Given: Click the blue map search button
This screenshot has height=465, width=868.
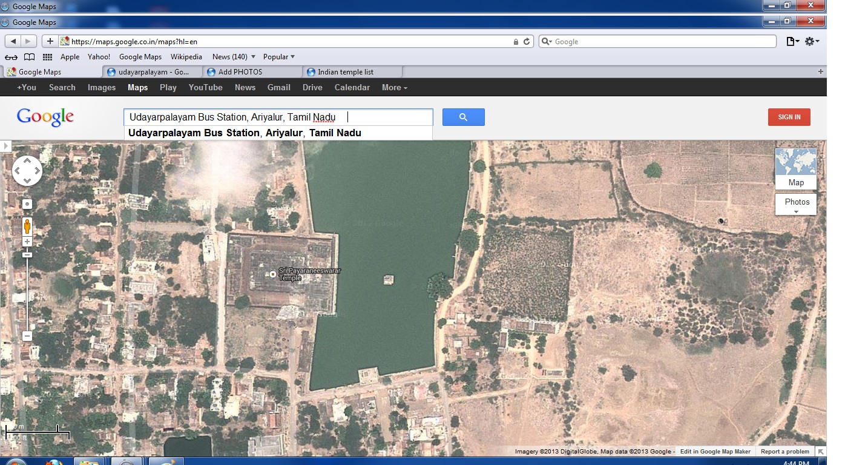Looking at the screenshot, I should point(463,117).
